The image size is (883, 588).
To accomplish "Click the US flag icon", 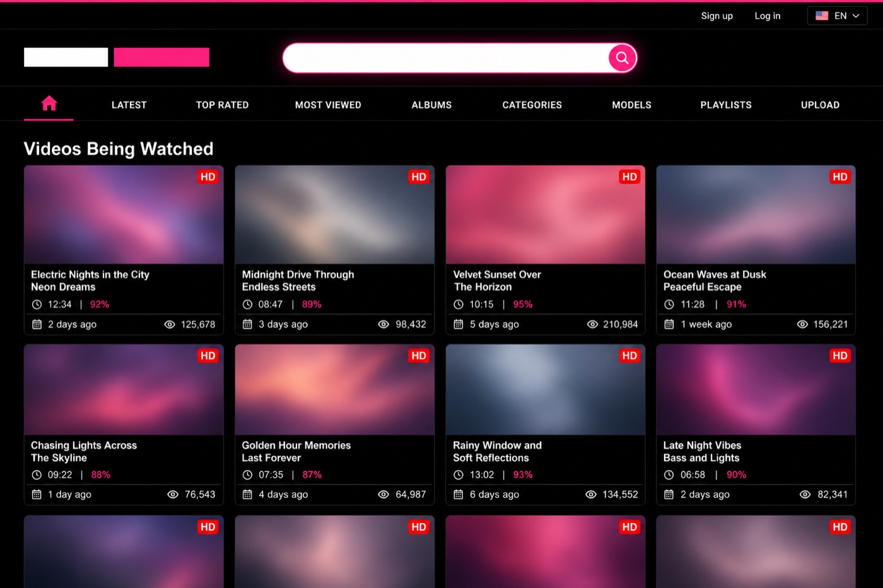I will tap(822, 16).
